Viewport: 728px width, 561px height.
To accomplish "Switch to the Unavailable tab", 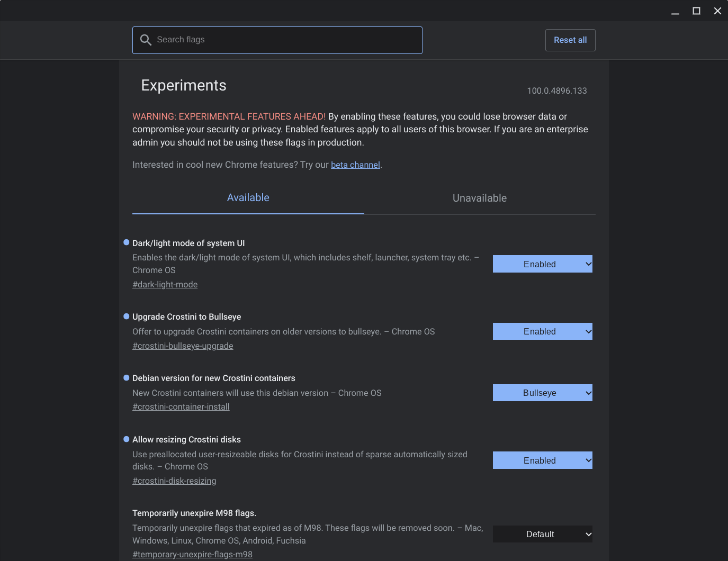I will tap(480, 198).
